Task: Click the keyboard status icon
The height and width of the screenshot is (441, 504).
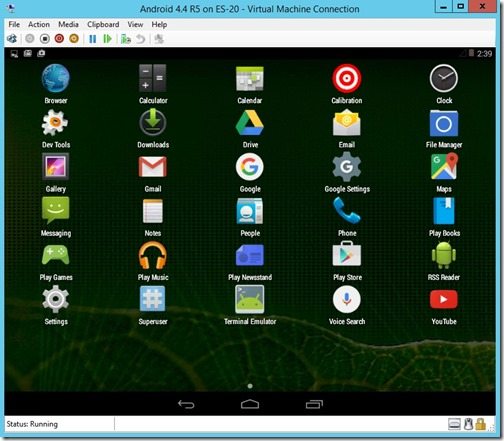Action: pos(454,424)
